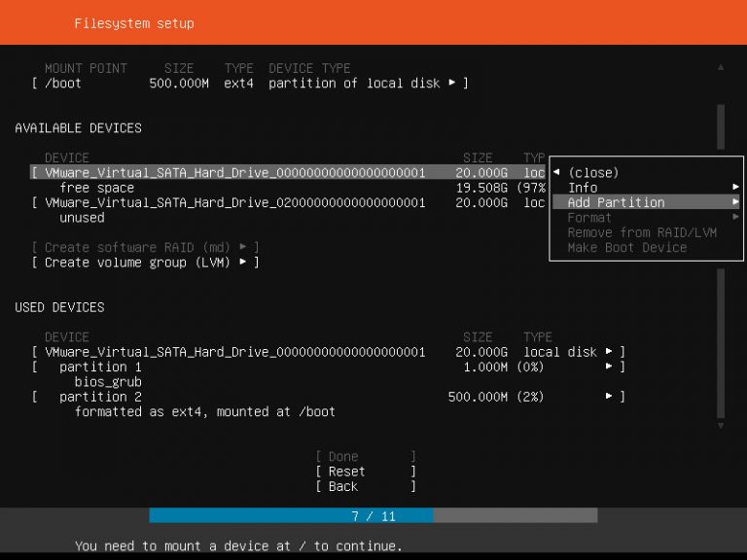Click the bios_grub label
The height and width of the screenshot is (560, 747).
point(108,382)
